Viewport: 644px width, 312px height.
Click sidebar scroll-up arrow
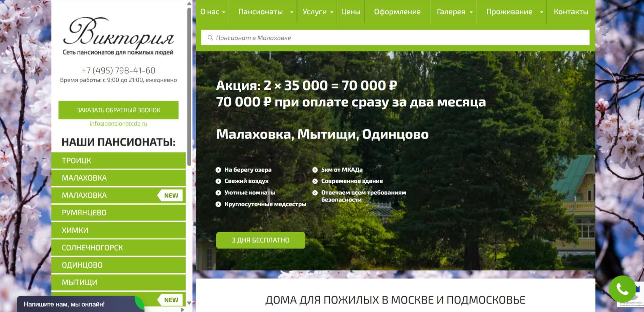tap(189, 4)
